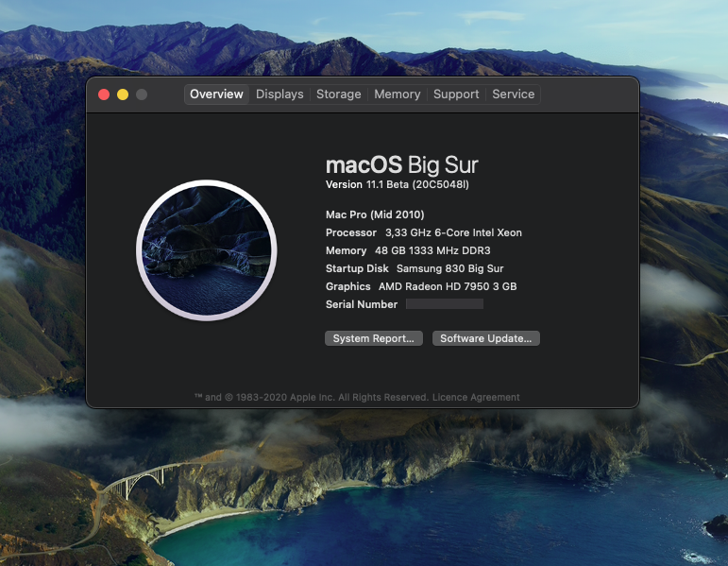Image resolution: width=728 pixels, height=566 pixels.
Task: Click the greyed-out zoom window button
Action: click(x=142, y=94)
